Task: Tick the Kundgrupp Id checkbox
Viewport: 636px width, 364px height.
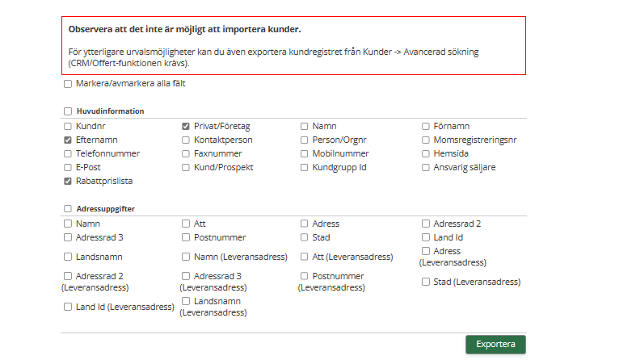Action: [305, 168]
